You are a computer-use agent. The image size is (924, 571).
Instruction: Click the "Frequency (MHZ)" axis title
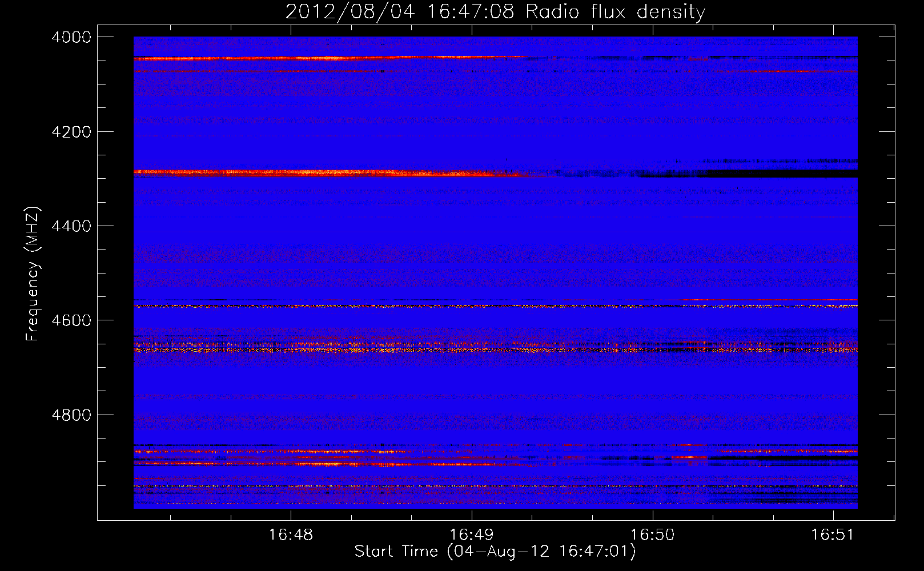33,274
